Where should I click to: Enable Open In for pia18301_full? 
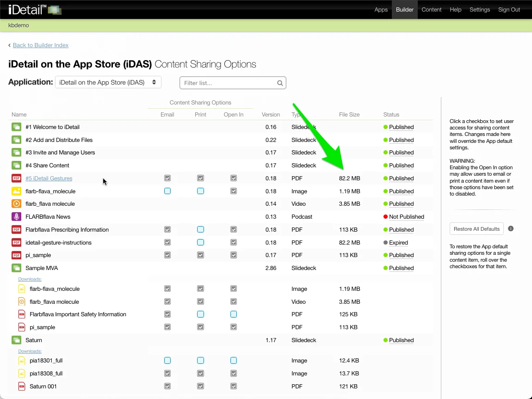(x=234, y=361)
